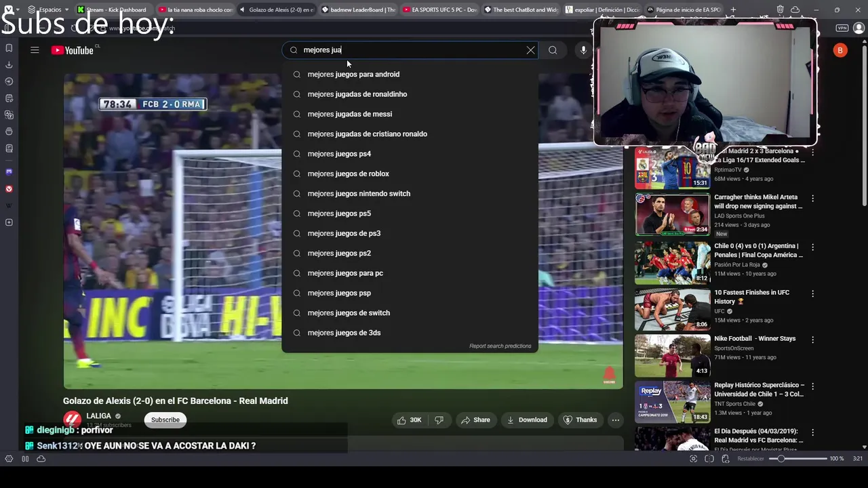Open options menu for Chile vs Argentina video
Screen dimensions: 868x488
812,247
